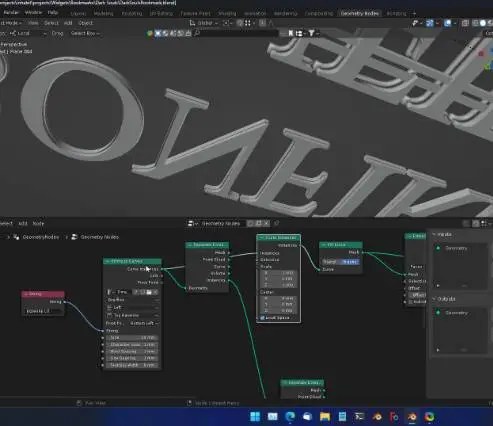Image resolution: width=493 pixels, height=426 pixels.
Task: Toggle the Local Space checkbox in Scale Instances
Action: point(262,318)
